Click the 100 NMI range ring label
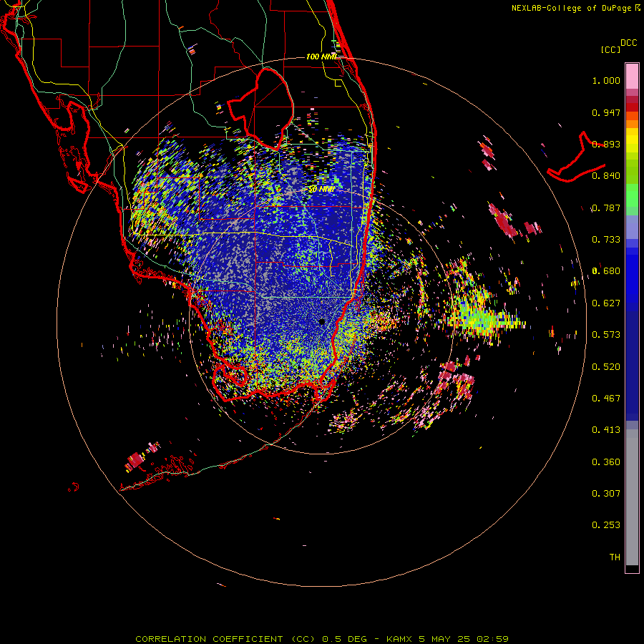 click(x=321, y=57)
